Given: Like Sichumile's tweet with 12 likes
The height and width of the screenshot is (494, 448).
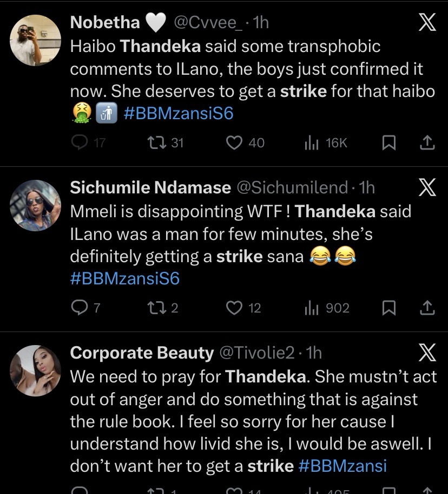Looking at the screenshot, I should [234, 308].
